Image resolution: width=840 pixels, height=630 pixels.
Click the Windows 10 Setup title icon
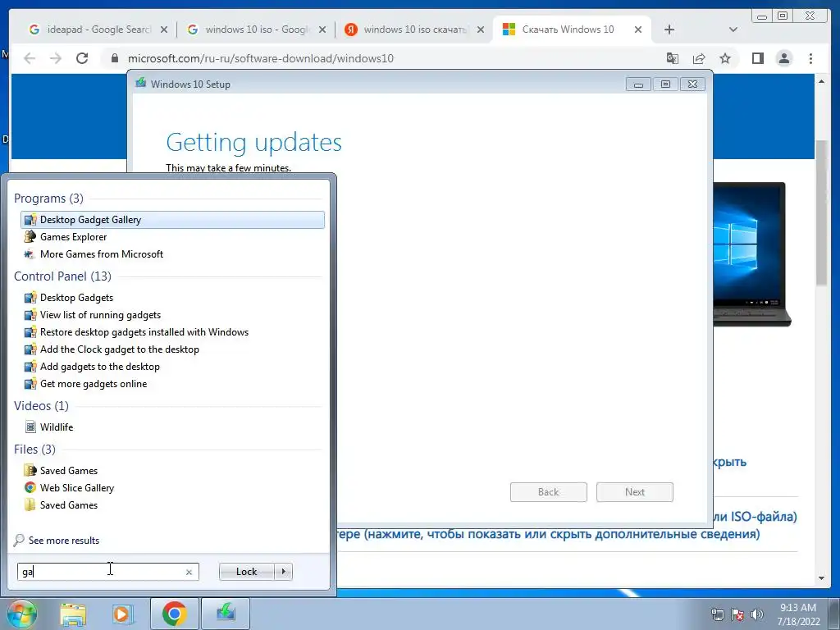(x=141, y=84)
